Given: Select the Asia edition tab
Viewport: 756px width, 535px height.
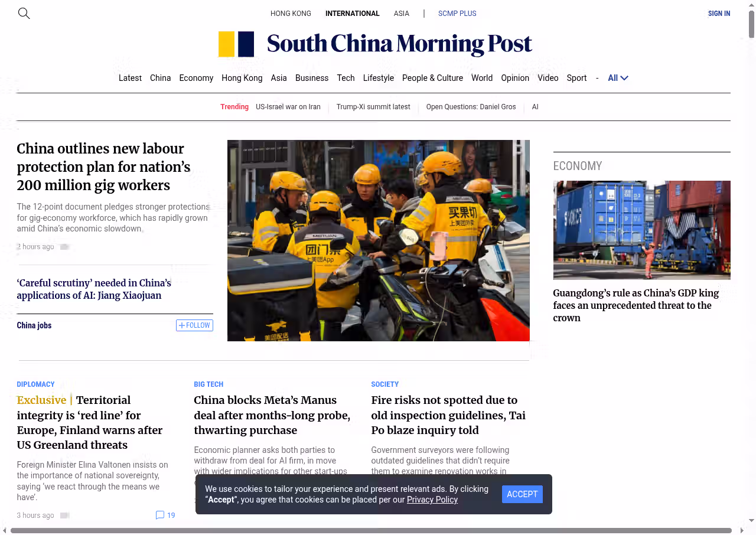Looking at the screenshot, I should 401,14.
